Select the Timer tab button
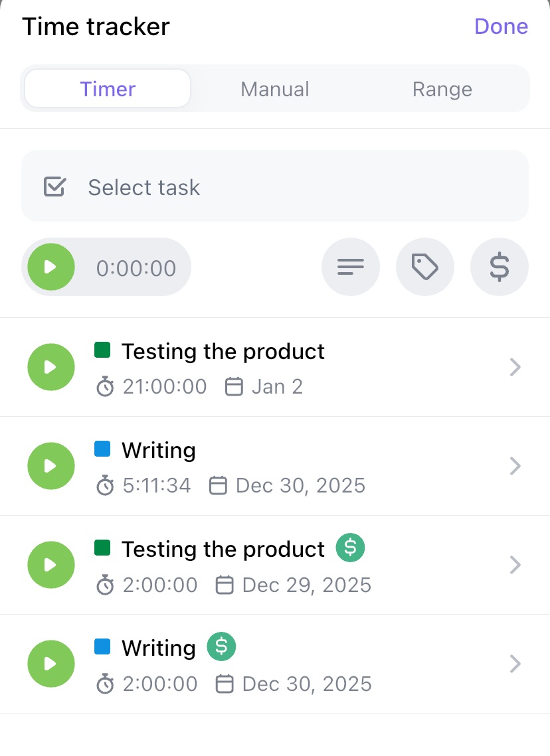Image resolution: width=550 pixels, height=756 pixels. coord(107,88)
